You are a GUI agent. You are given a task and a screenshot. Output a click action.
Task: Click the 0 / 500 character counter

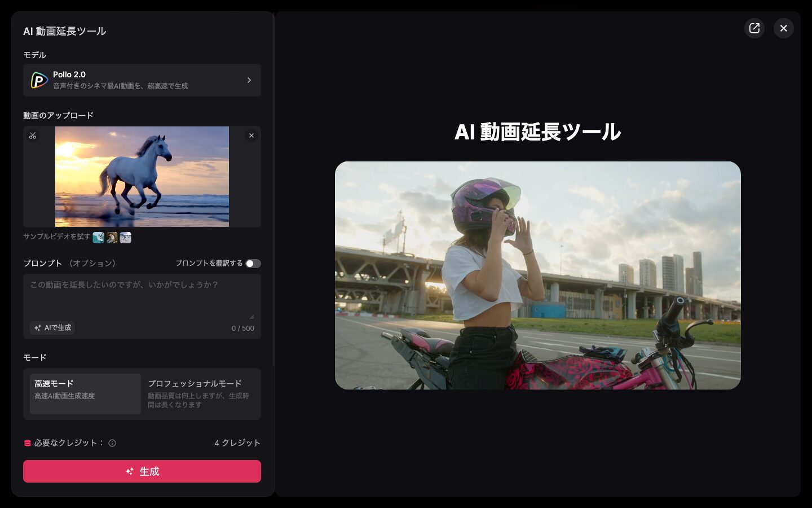coord(243,329)
